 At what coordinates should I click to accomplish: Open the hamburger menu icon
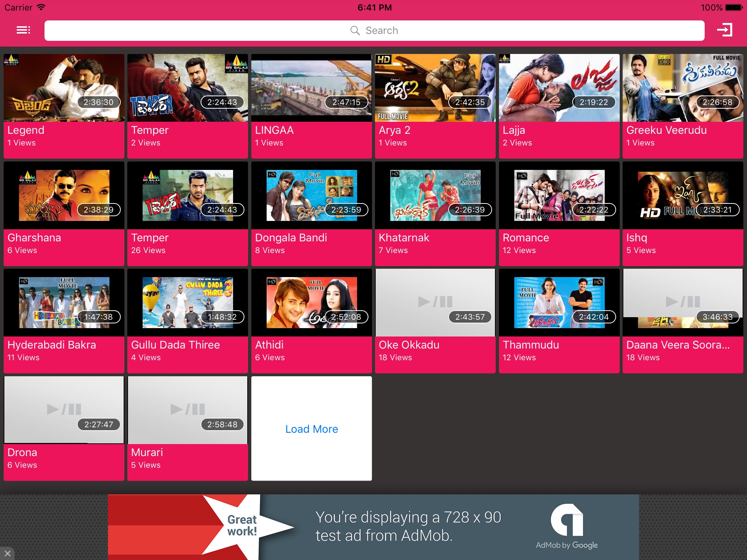click(x=23, y=30)
